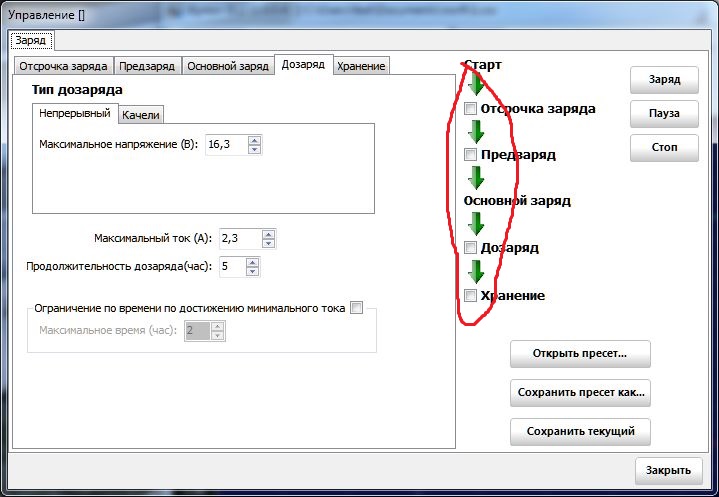Toggle the Предзаряд stage checkbox
Image resolution: width=719 pixels, height=497 pixels.
(x=471, y=155)
